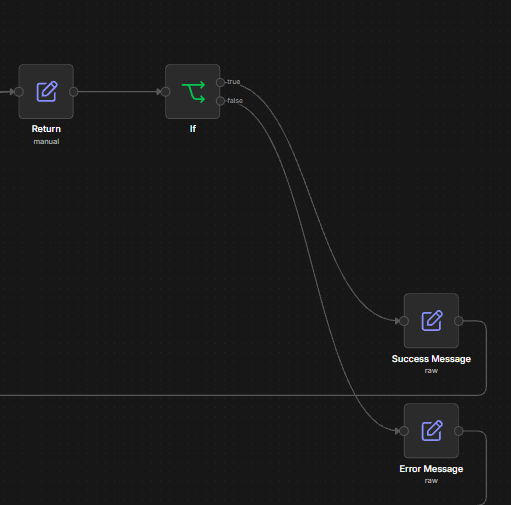Select the "If" node label

click(x=193, y=129)
